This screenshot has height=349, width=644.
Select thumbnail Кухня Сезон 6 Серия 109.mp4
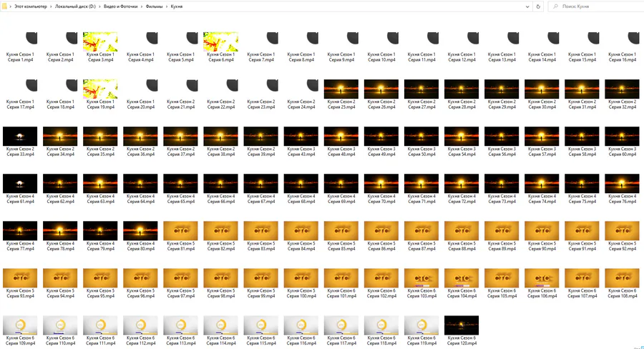pyautogui.click(x=20, y=325)
